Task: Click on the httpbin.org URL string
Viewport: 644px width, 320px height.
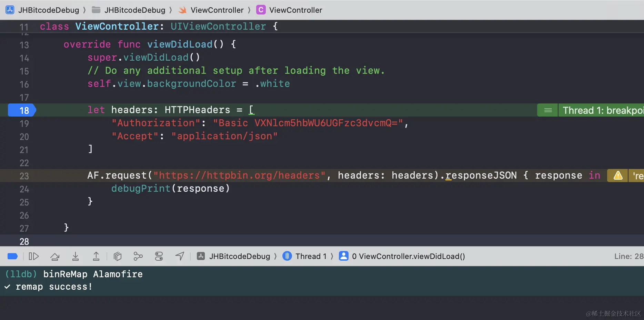Action: pos(239,175)
